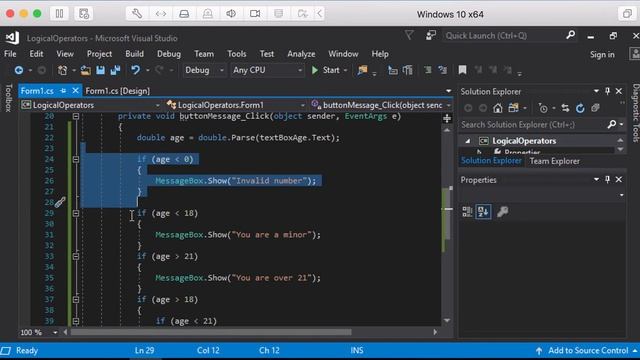
Task: Open the Diagnostic Tools side tab
Action: tap(636, 113)
